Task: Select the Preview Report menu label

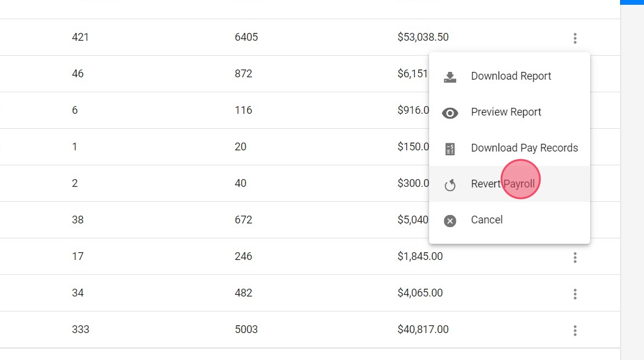Action: [x=506, y=112]
